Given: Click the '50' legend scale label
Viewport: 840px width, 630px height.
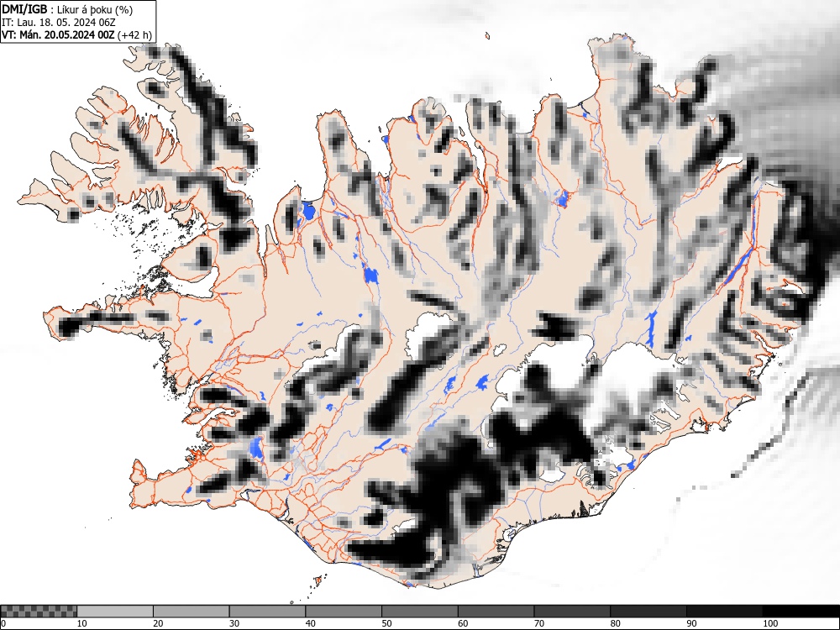Looking at the screenshot, I should pyautogui.click(x=386, y=623).
